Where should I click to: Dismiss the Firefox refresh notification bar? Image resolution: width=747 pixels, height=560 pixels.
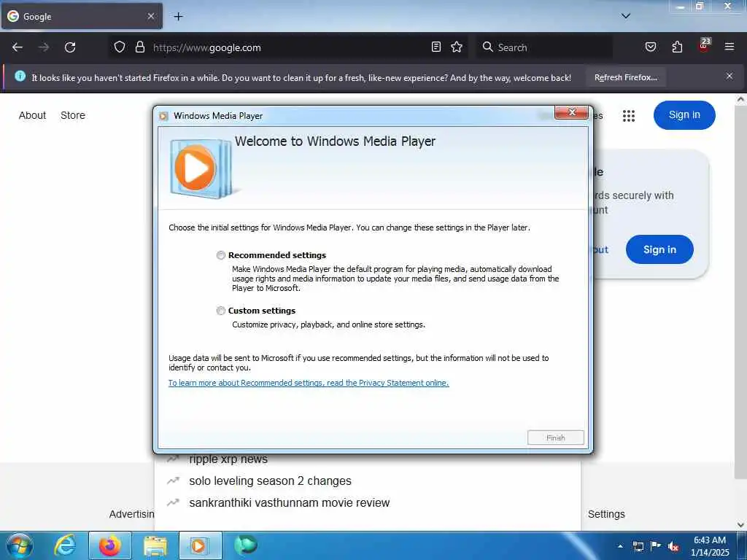pyautogui.click(x=729, y=76)
